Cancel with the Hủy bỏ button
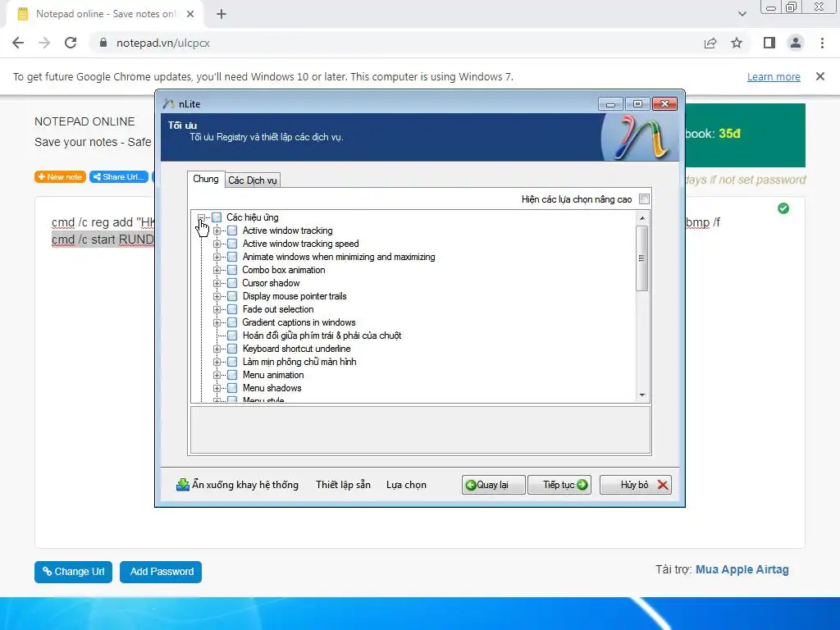The height and width of the screenshot is (630, 840). point(636,485)
